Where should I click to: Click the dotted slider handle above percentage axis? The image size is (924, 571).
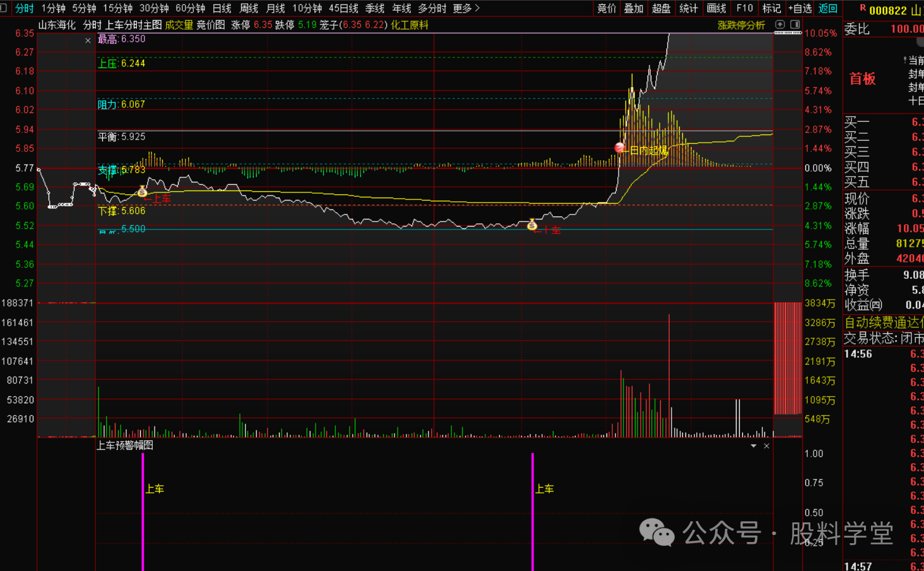click(x=788, y=32)
